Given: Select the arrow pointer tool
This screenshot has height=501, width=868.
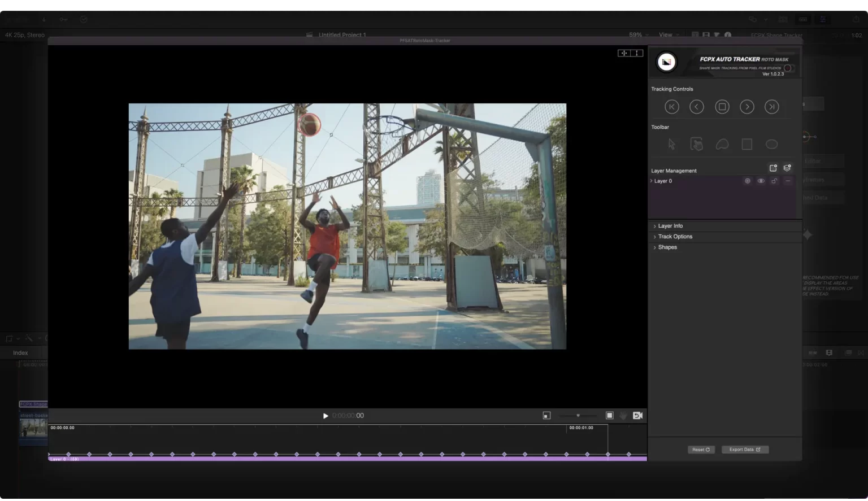Looking at the screenshot, I should pyautogui.click(x=671, y=145).
